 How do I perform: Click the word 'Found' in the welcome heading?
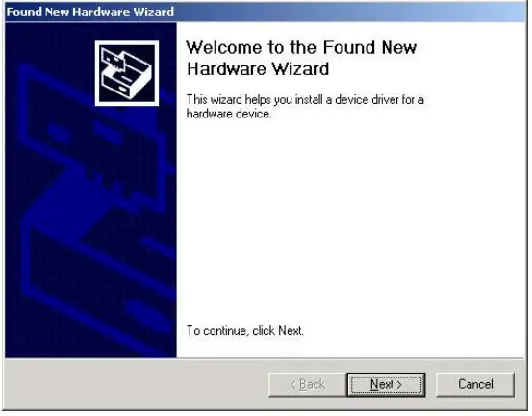tap(349, 47)
